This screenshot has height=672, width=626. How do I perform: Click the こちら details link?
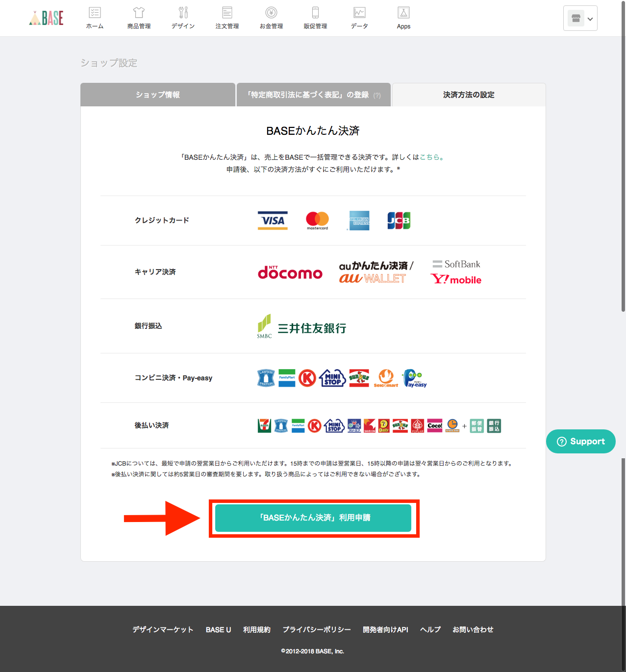431,157
